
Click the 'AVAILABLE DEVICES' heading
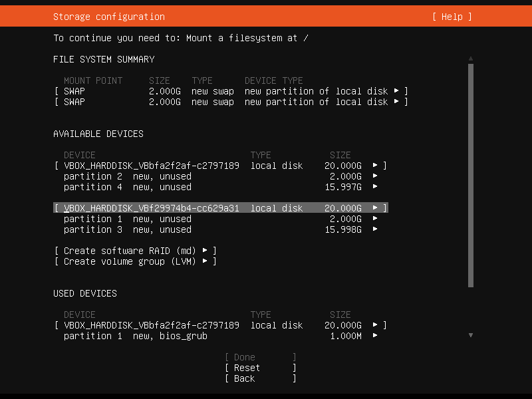(98, 134)
